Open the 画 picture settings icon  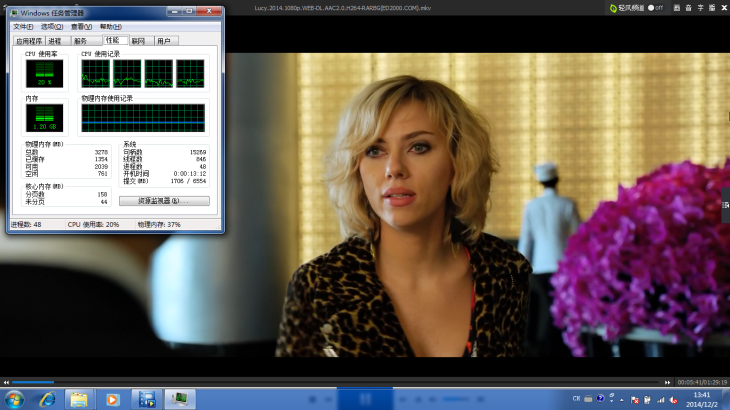675,7
